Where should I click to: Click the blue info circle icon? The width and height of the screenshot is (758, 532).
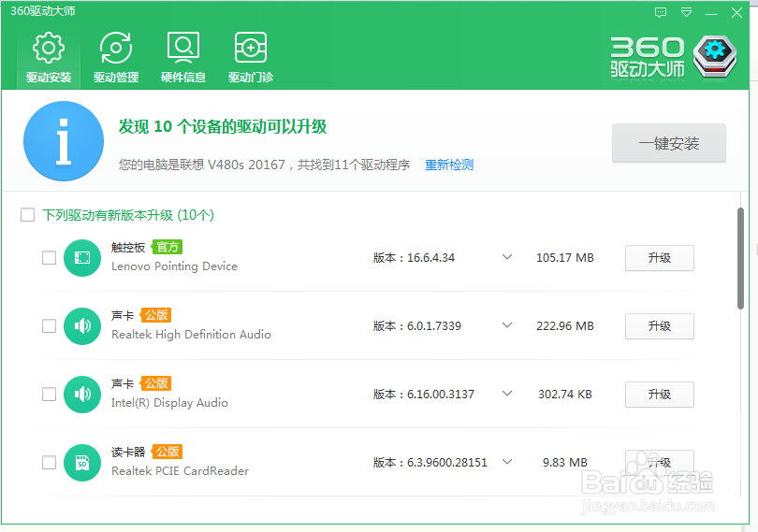[64, 141]
